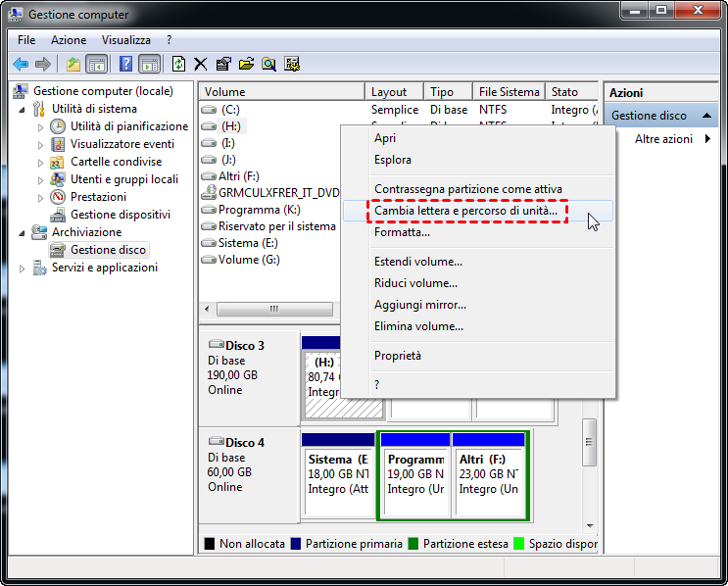Image resolution: width=728 pixels, height=586 pixels.
Task: Click the Delete X toolbar icon
Action: click(201, 64)
